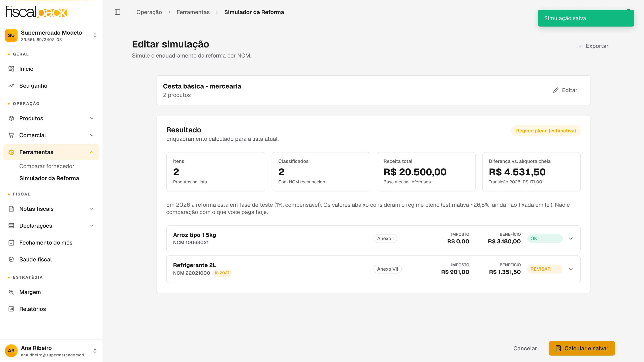Expand the Notas fiscais chevron
The image size is (644, 362).
[x=92, y=209]
